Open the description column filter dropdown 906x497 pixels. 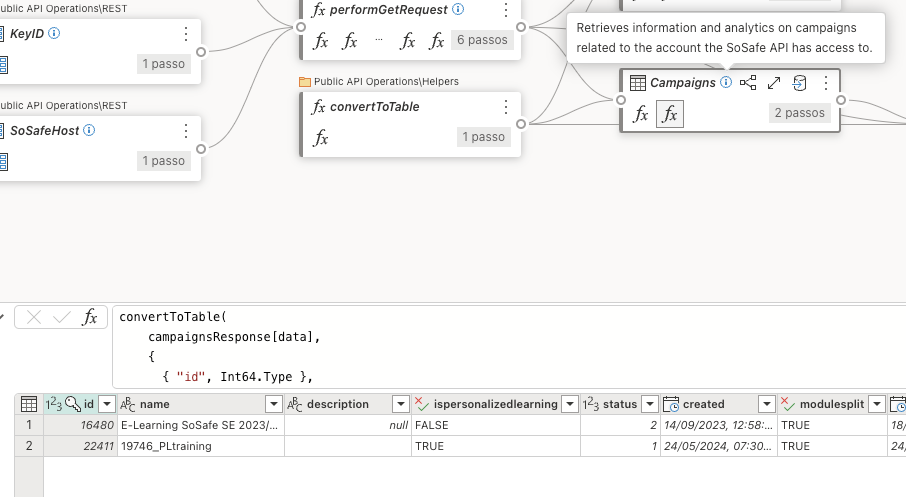(x=400, y=404)
